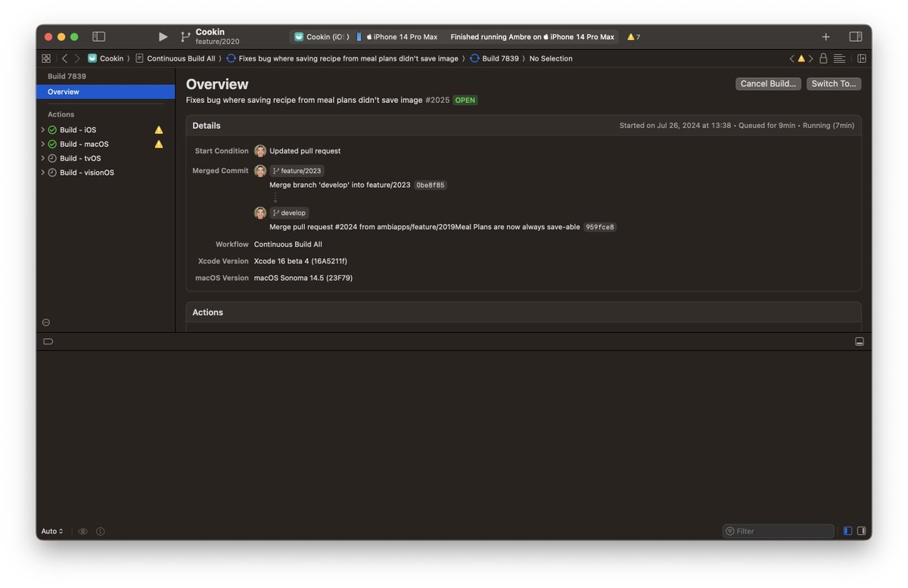The height and width of the screenshot is (588, 908).
Task: Open the 7 warnings indicator in toolbar
Action: point(633,36)
